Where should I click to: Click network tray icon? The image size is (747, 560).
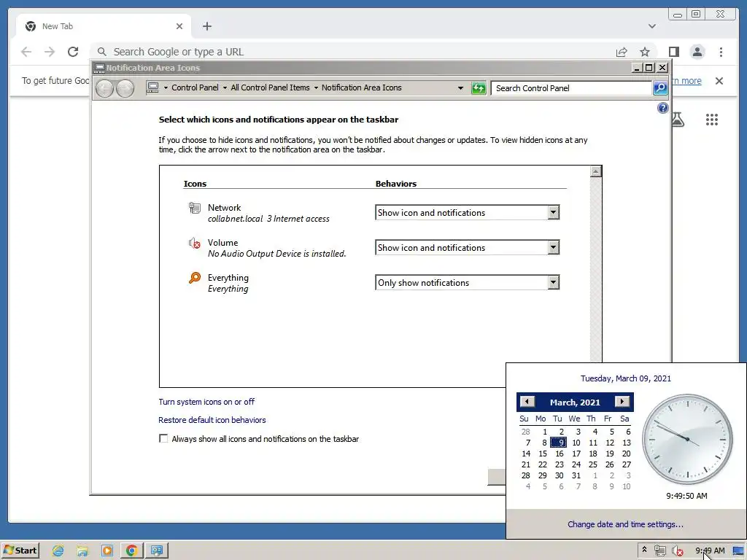659,551
